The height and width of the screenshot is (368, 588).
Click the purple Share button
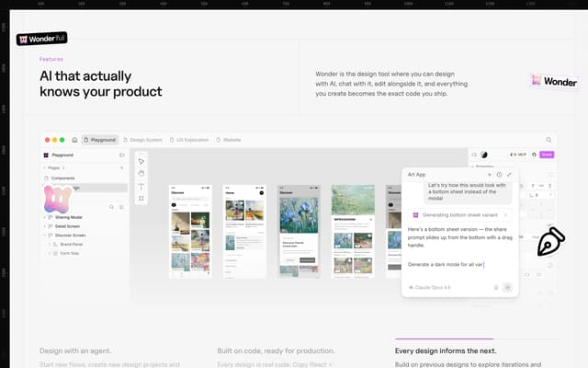(547, 155)
